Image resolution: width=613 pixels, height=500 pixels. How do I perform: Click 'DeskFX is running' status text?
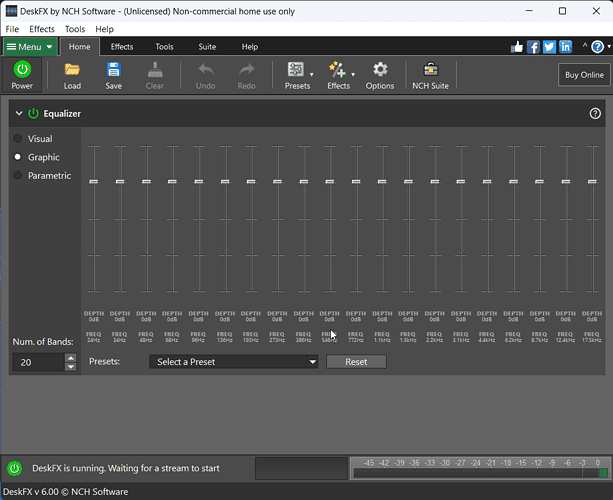pos(125,468)
